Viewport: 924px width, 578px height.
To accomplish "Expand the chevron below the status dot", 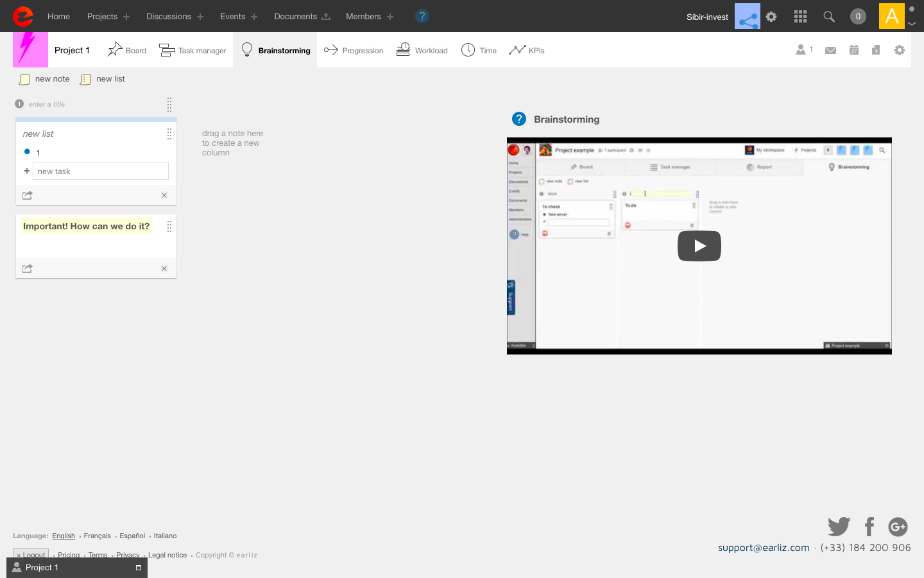I will tap(912, 24).
